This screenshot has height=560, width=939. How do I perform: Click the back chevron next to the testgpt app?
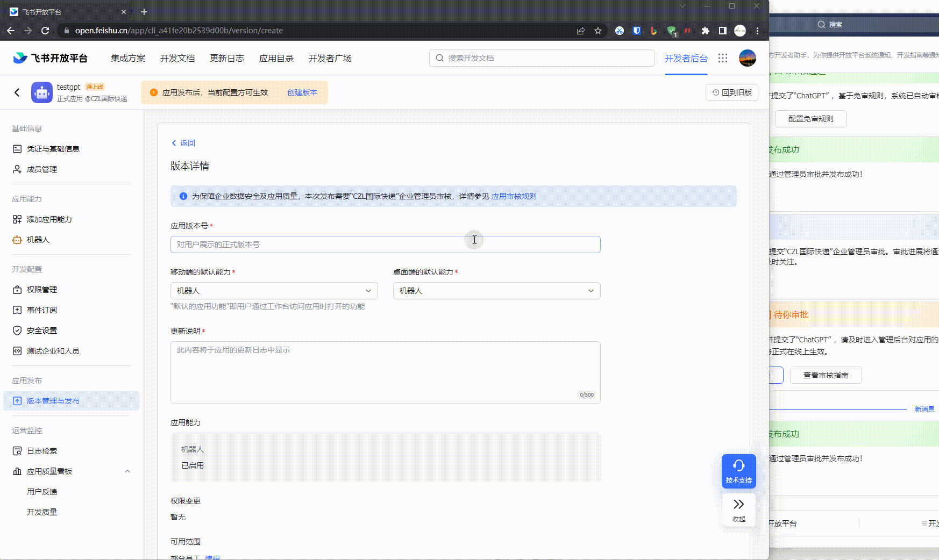[x=17, y=92]
